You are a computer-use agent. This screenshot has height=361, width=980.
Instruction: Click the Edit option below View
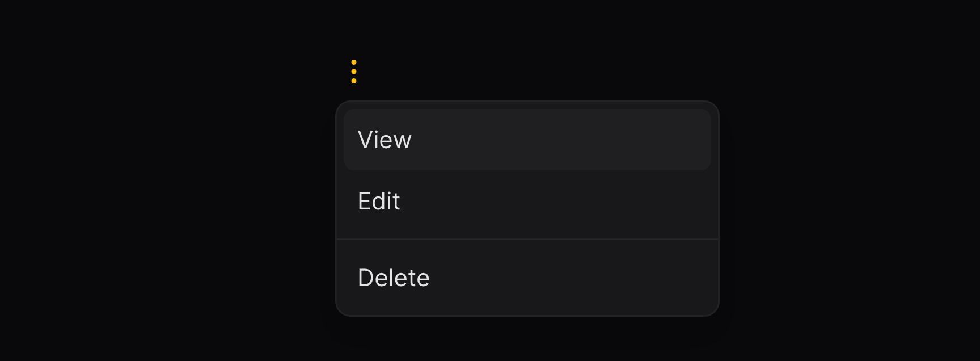pos(527,201)
